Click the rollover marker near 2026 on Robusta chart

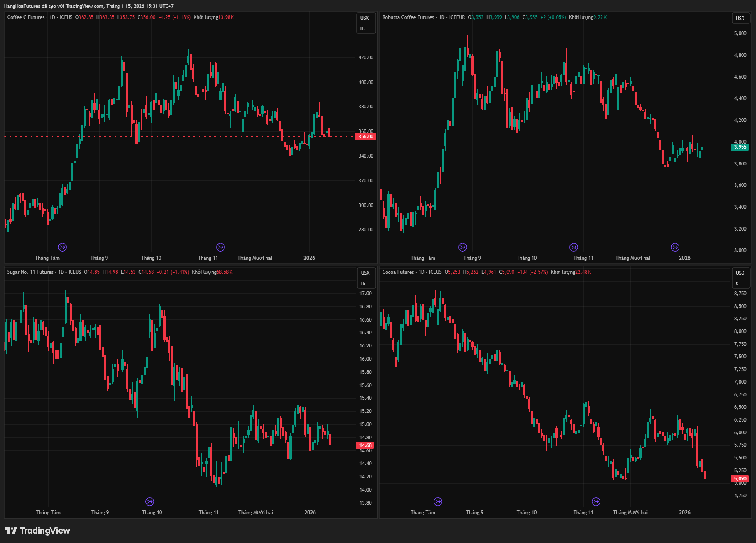click(x=675, y=247)
